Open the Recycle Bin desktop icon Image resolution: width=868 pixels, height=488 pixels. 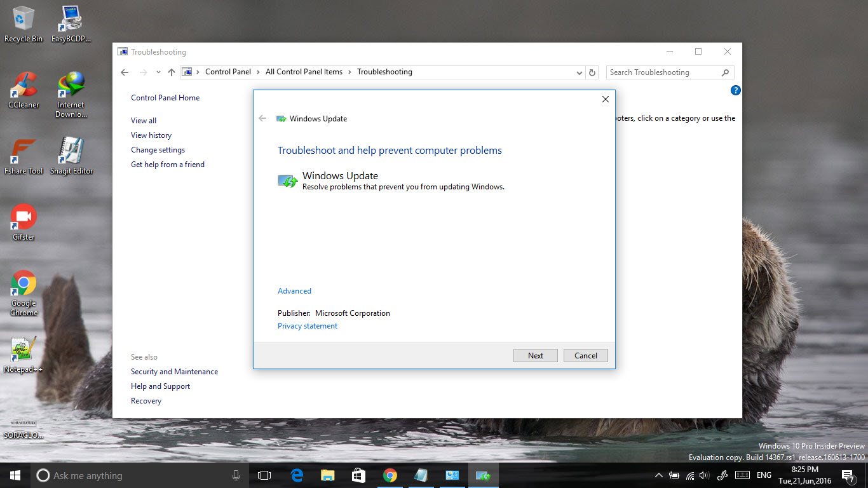(24, 24)
